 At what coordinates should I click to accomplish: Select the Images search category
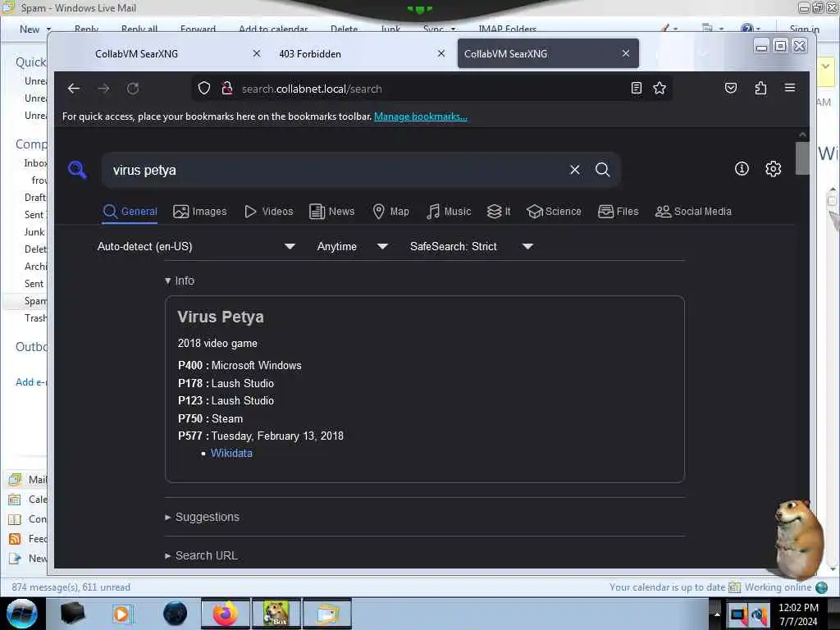pos(200,212)
